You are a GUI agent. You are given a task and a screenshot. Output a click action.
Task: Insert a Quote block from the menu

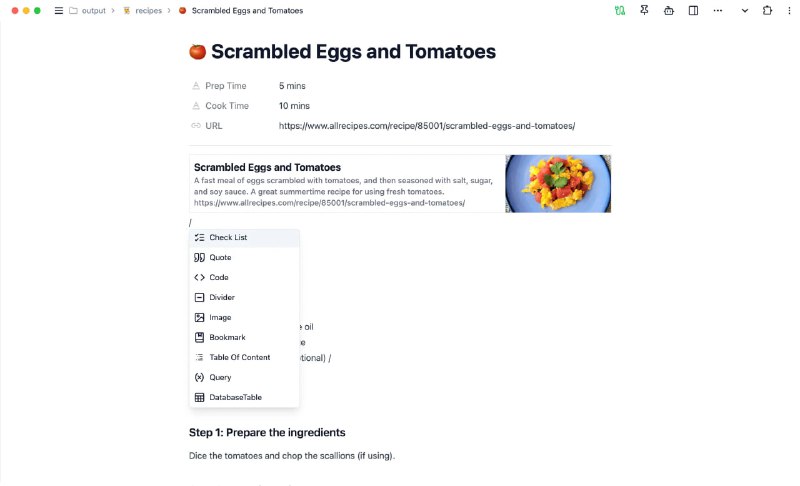pos(244,258)
